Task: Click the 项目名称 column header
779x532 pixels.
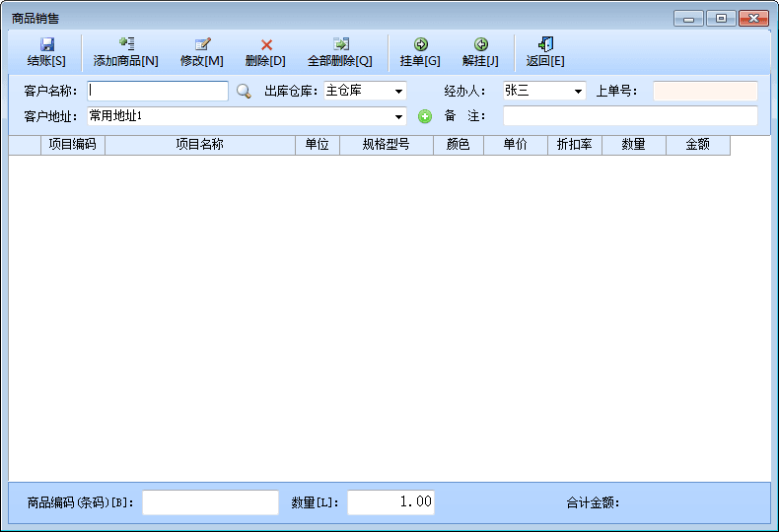Action: (199, 145)
